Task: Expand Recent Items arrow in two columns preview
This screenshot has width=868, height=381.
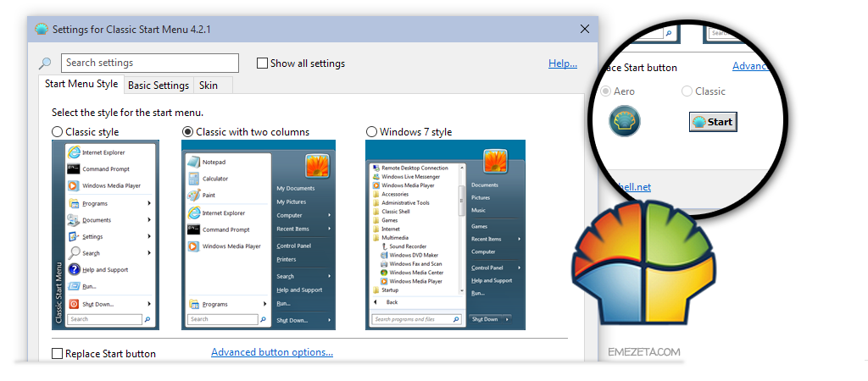Action: (330, 229)
